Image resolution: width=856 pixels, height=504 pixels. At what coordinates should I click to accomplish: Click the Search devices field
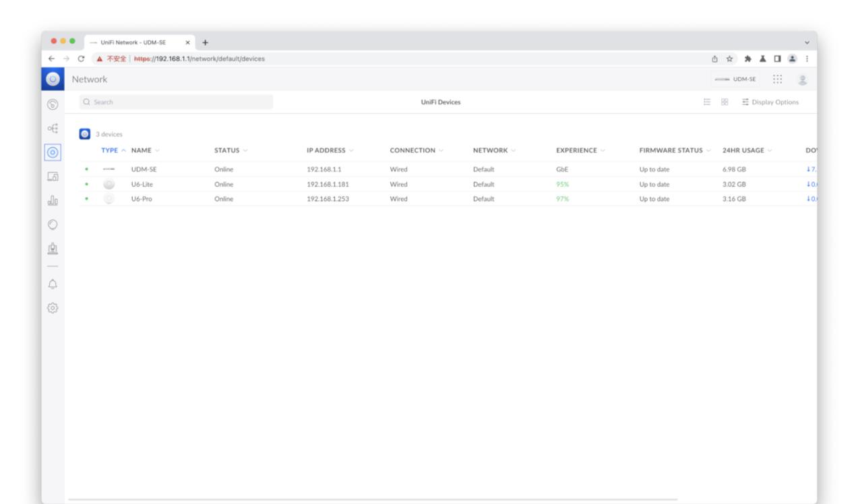pos(175,102)
